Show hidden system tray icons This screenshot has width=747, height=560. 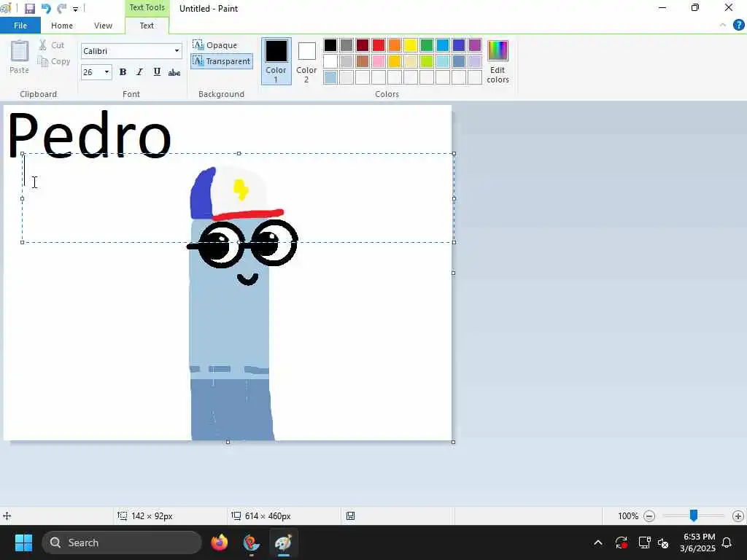(598, 542)
